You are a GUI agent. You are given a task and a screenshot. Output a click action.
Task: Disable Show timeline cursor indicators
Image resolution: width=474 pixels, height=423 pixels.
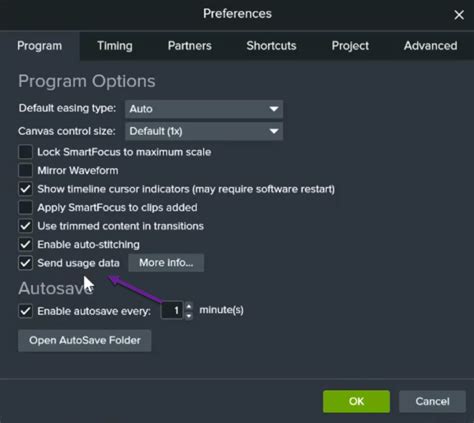click(x=25, y=189)
